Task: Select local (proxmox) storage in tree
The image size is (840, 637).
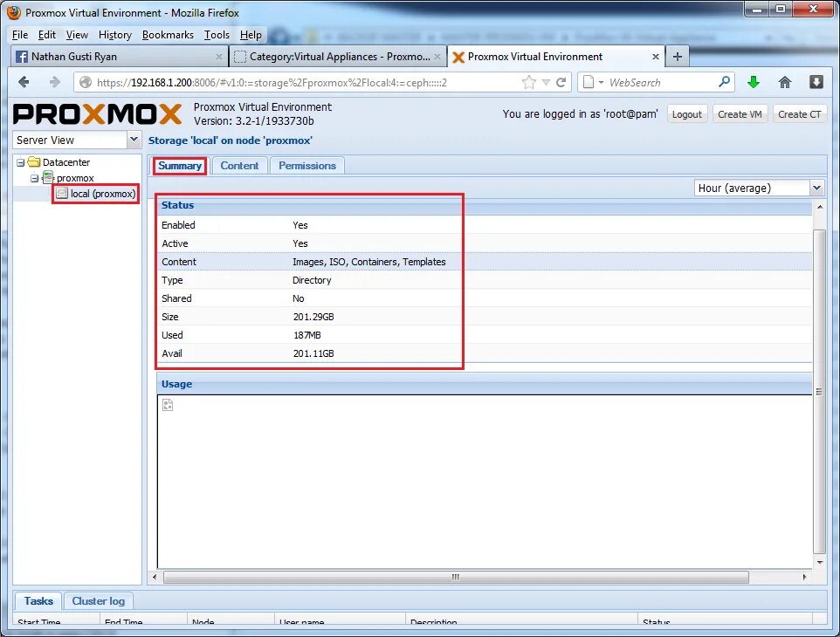Action: tap(103, 193)
